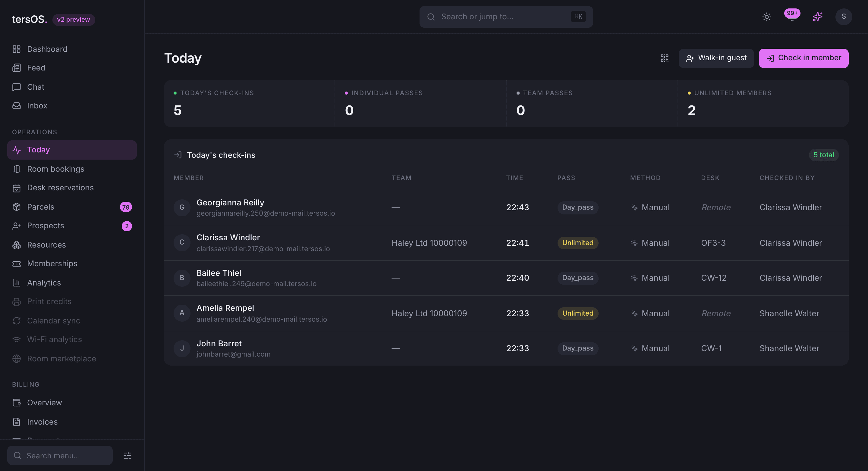Viewport: 868px width, 471px height.
Task: Click the Desk reservations calendar icon
Action: (17, 188)
